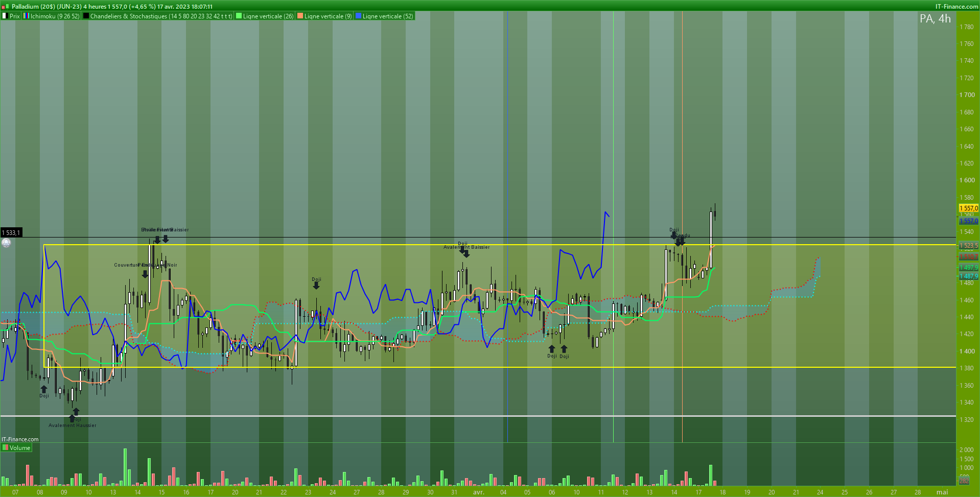Screen dimensions: 980x497
Task: Click the blue swatch of Ligne verticale (52)
Action: (x=358, y=16)
